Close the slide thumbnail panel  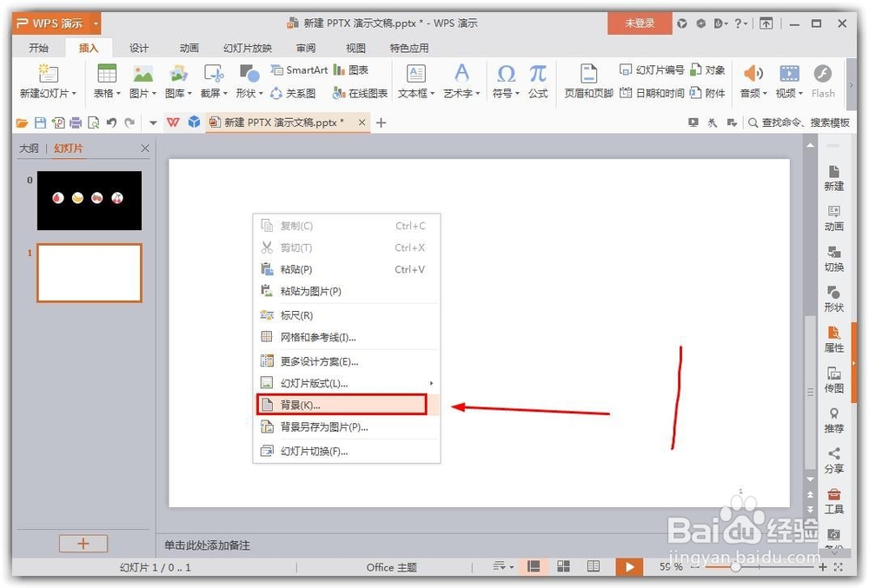[x=145, y=149]
